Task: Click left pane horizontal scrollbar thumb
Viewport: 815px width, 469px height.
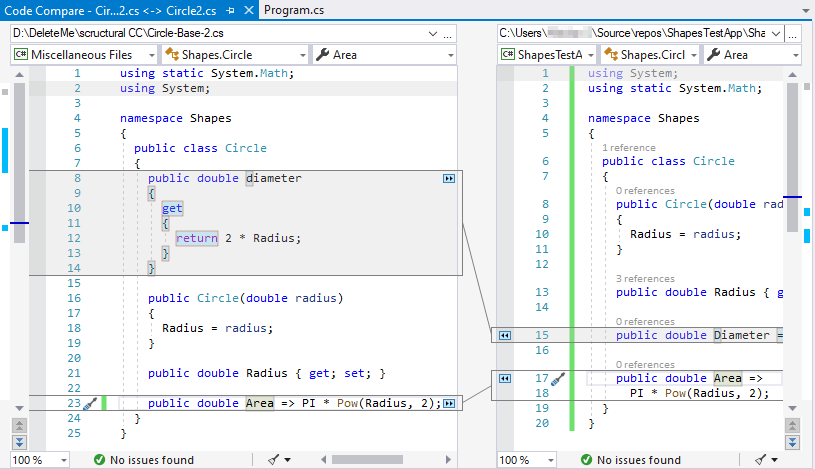Action: click(x=367, y=460)
